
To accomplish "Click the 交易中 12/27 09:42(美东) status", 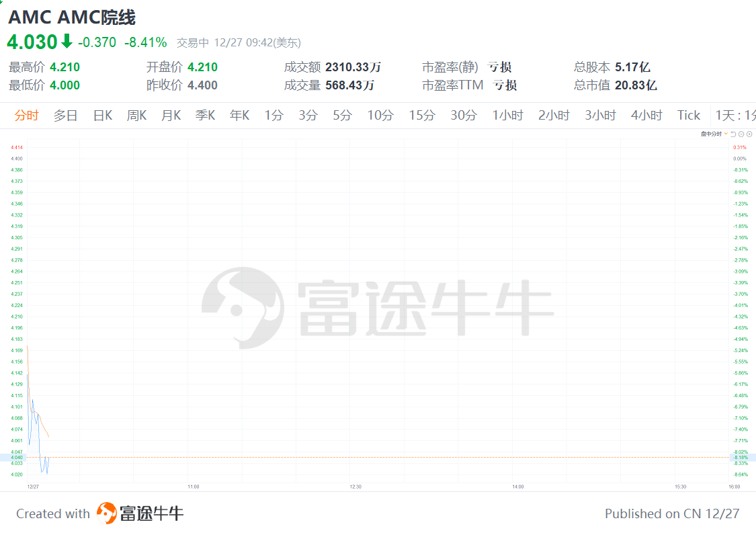I will point(239,43).
